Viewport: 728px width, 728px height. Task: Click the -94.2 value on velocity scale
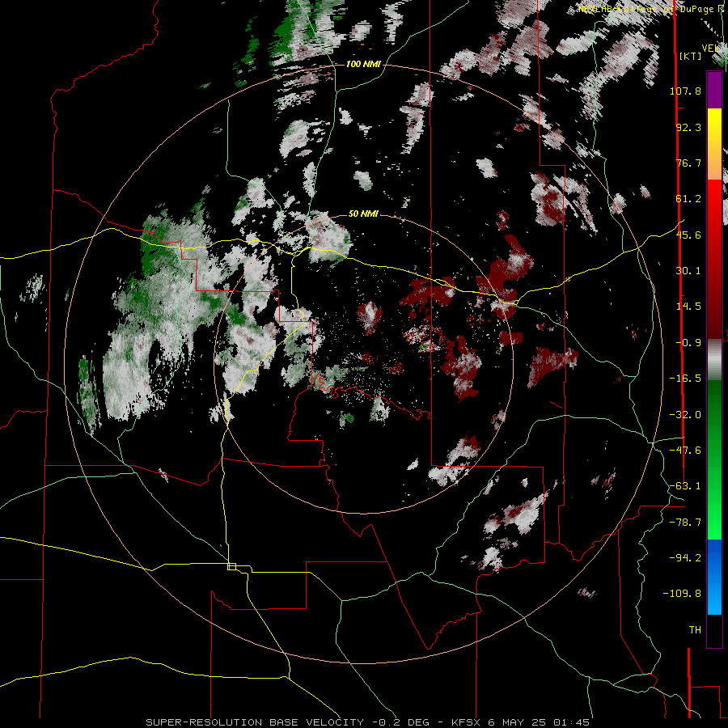[x=685, y=557]
